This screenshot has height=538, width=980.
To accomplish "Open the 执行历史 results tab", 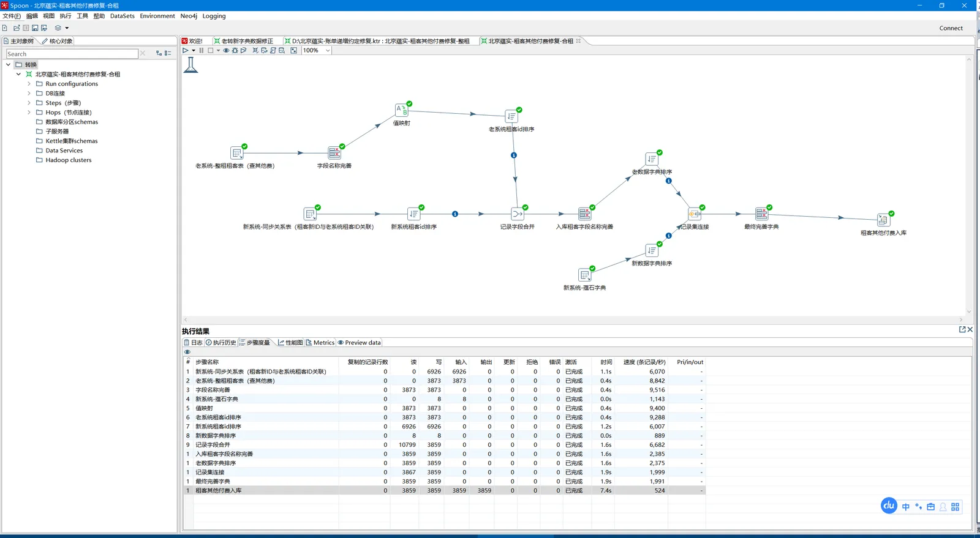I will [x=221, y=343].
